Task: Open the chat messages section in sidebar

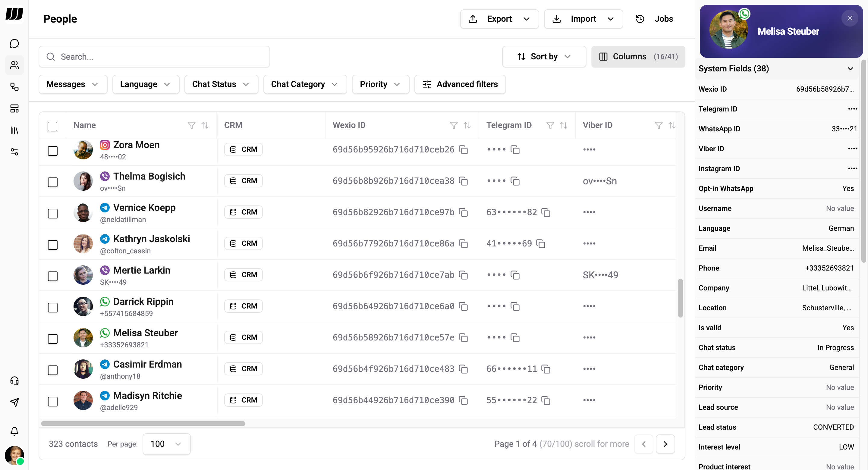Action: [14, 43]
